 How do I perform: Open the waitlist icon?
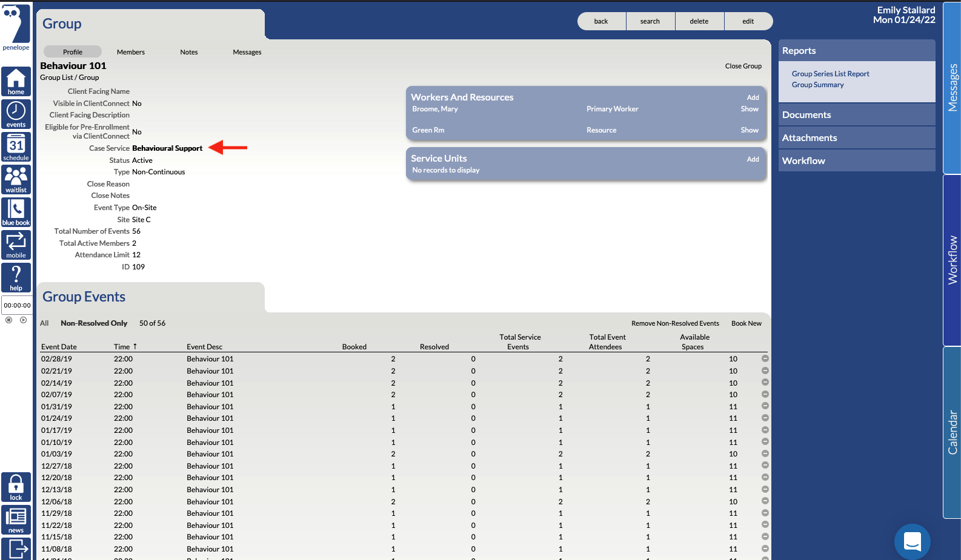tap(16, 180)
